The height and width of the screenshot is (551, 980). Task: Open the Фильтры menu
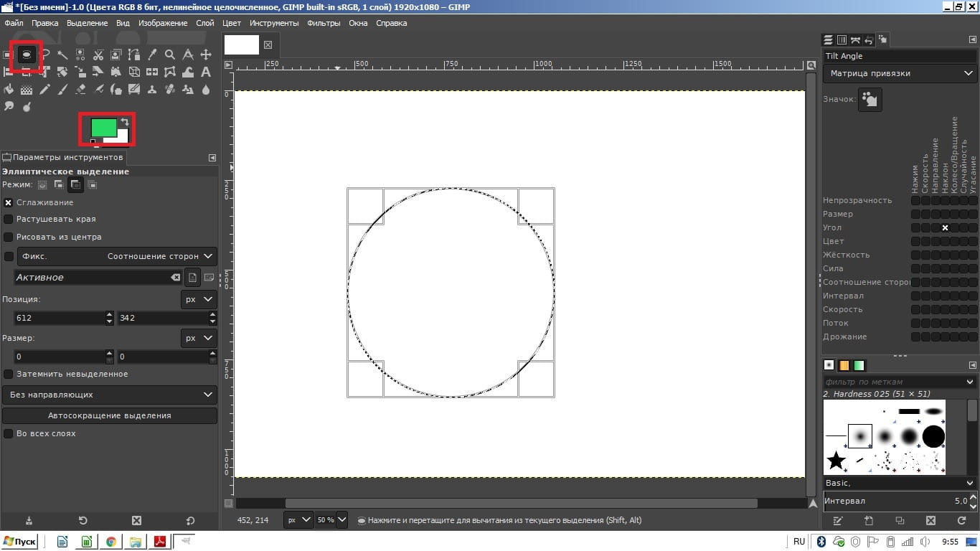(x=324, y=23)
